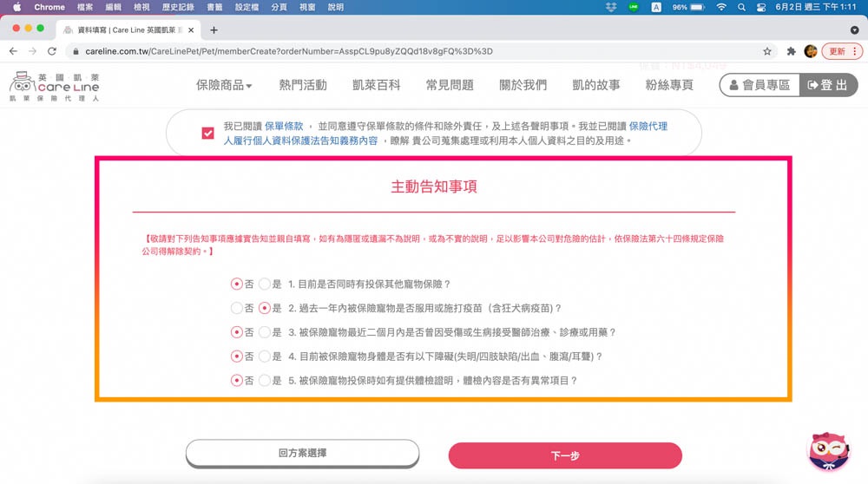The height and width of the screenshot is (484, 868).
Task: Click the address bar URL
Action: 289,51
